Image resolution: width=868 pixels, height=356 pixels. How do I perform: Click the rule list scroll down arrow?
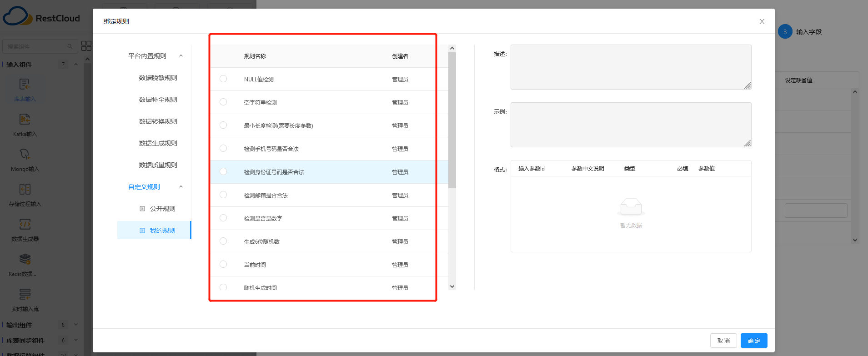[452, 286]
